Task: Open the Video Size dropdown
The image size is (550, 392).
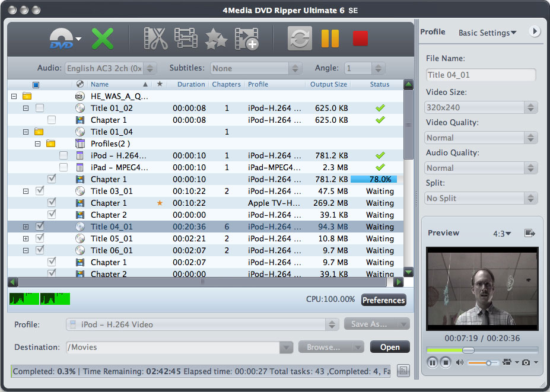Action: tap(481, 107)
